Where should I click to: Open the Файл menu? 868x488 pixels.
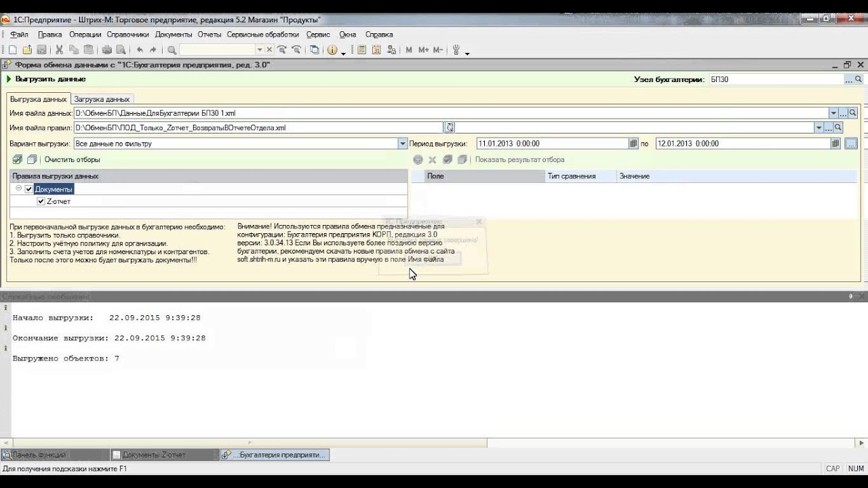(19, 35)
